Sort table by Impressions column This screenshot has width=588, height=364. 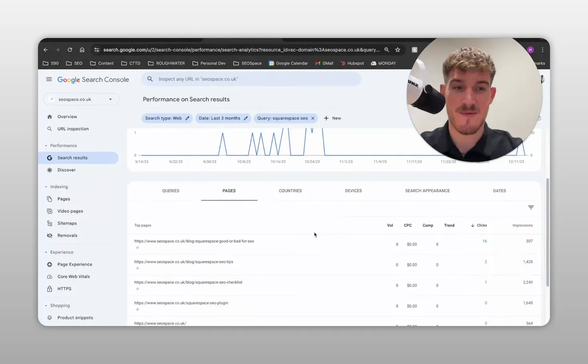522,226
